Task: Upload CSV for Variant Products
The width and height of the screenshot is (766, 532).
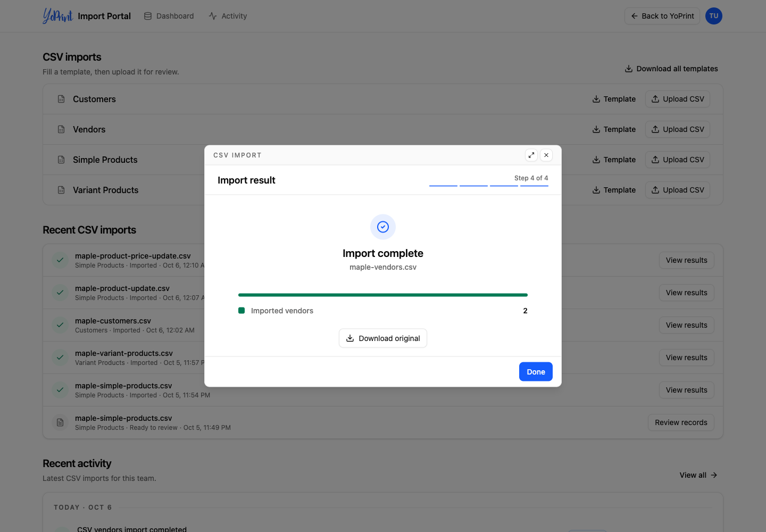Action: (x=678, y=190)
